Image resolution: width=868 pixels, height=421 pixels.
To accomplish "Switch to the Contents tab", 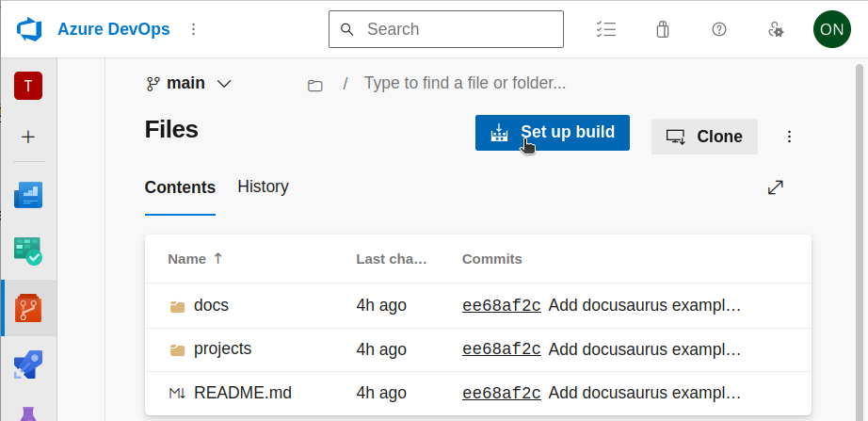I will click(x=180, y=187).
